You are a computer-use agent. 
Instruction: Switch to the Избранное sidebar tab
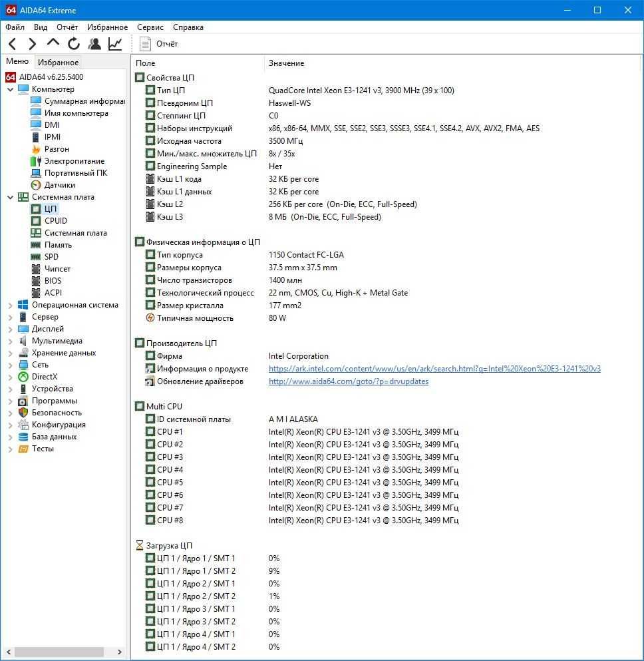(x=58, y=63)
